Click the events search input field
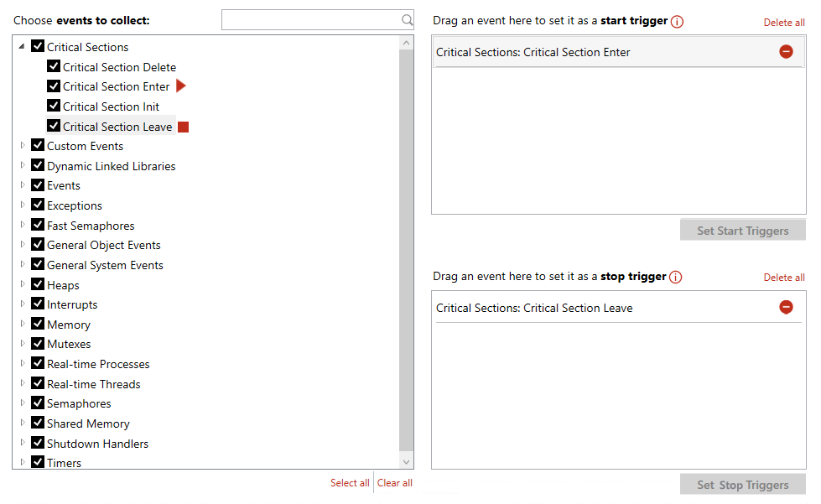The image size is (821, 504). pyautogui.click(x=310, y=20)
